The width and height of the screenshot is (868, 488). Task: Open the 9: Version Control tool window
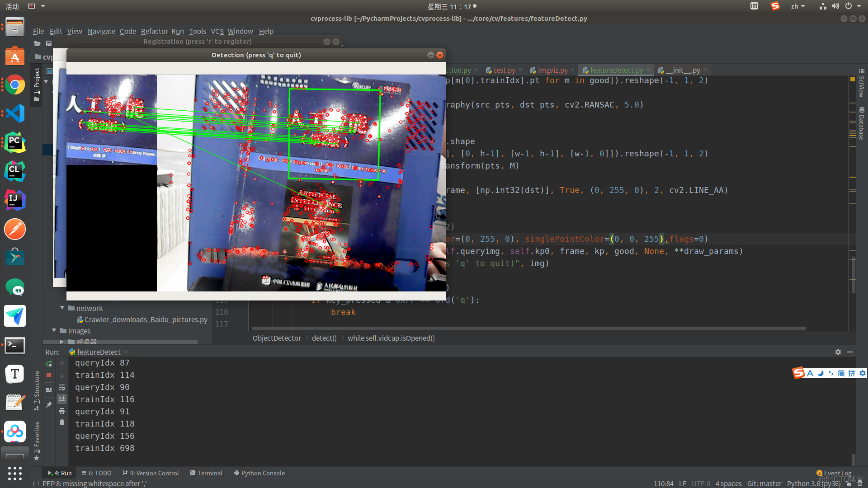pos(151,473)
